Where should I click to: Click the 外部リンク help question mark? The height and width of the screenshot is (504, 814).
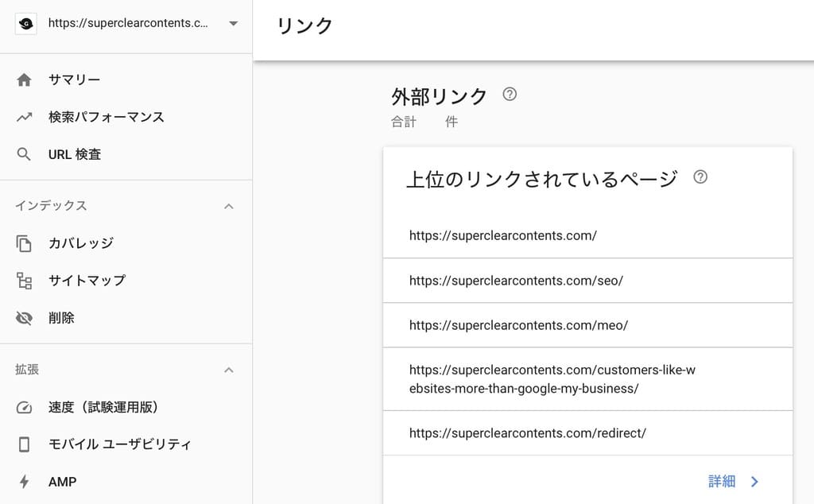pos(510,93)
